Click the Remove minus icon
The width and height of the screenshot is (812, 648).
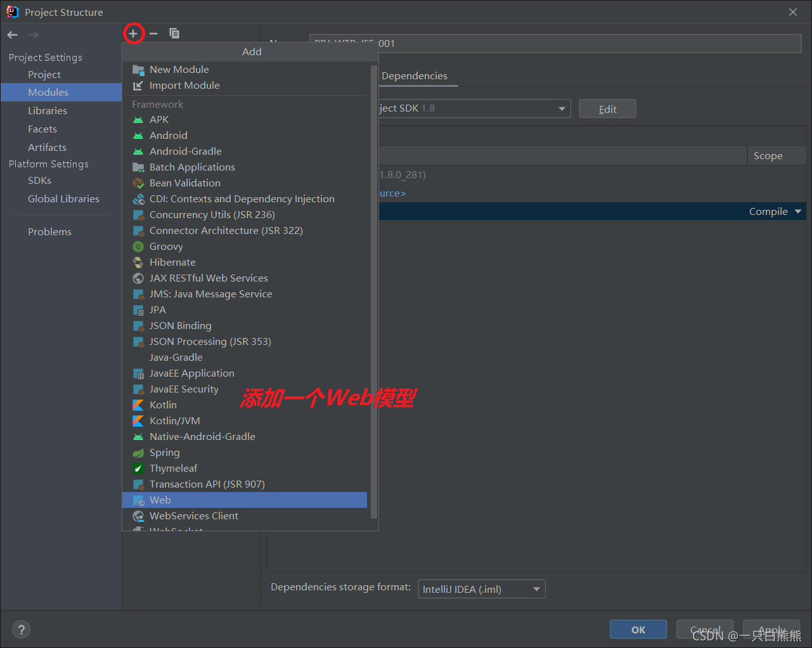click(x=153, y=34)
